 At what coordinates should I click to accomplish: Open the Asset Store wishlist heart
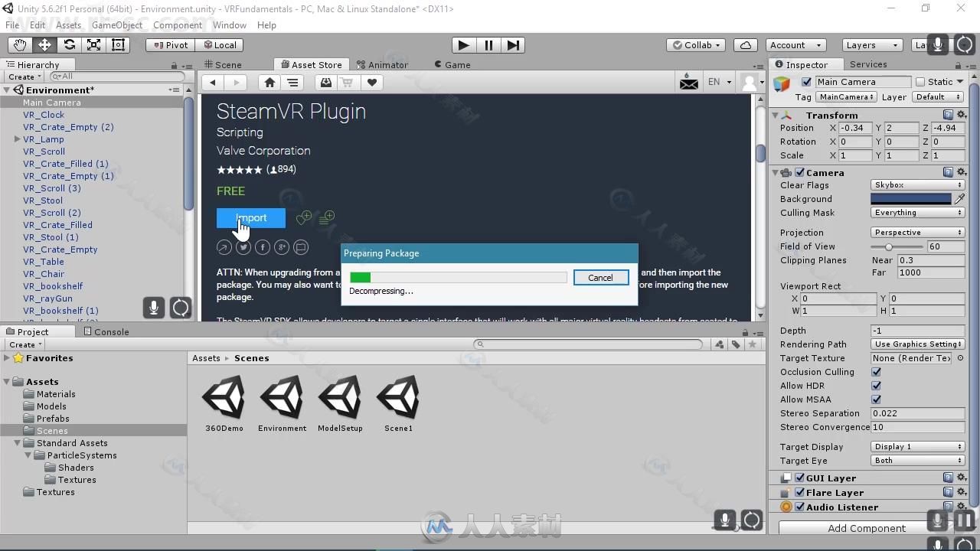[372, 83]
